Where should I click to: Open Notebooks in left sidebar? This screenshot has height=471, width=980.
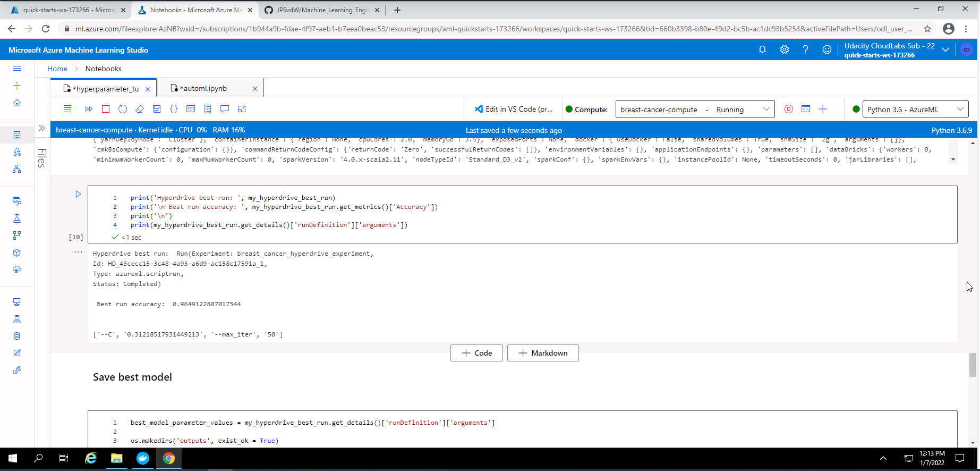(17, 135)
